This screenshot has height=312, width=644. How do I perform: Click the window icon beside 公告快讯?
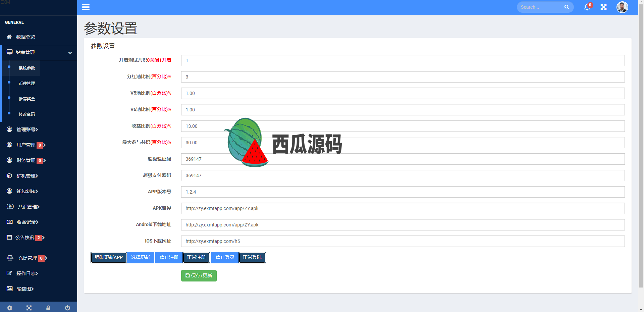click(x=9, y=237)
